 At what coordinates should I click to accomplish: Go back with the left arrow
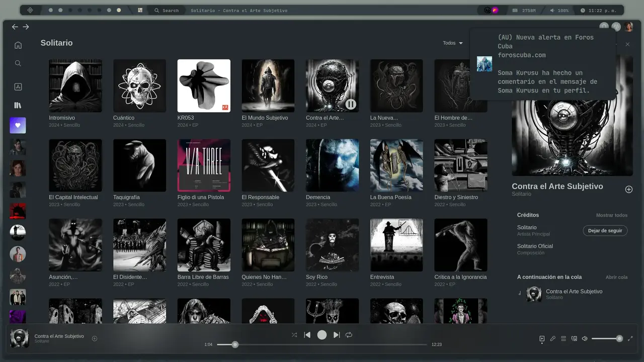[15, 27]
